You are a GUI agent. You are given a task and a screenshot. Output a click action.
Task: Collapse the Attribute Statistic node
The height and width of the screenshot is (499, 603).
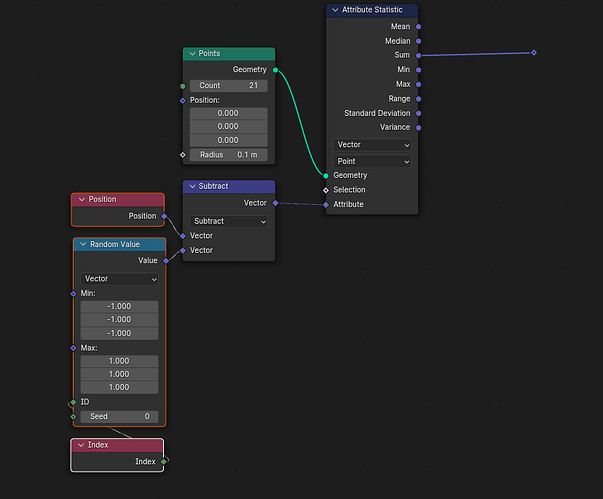click(x=335, y=10)
